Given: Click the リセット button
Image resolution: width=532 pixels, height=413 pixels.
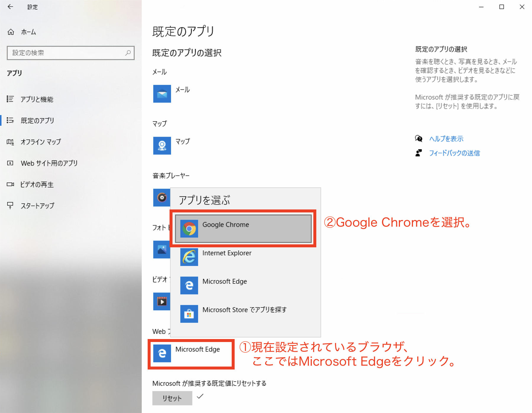Looking at the screenshot, I should click(x=172, y=398).
